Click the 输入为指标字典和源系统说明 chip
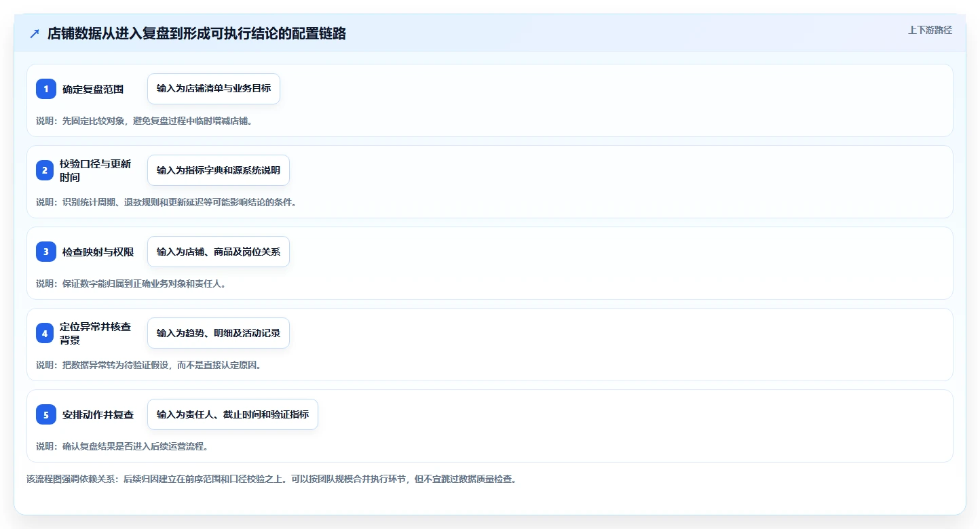 tap(219, 170)
